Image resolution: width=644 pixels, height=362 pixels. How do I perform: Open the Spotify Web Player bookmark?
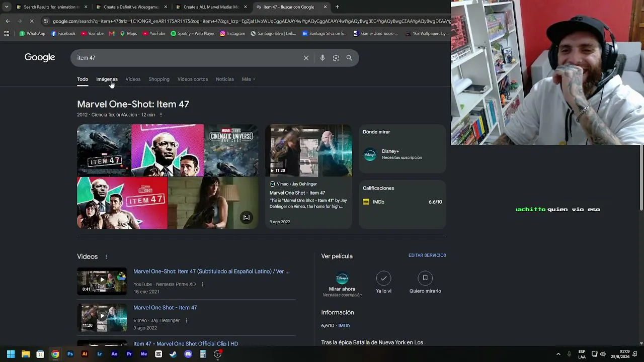point(193,34)
